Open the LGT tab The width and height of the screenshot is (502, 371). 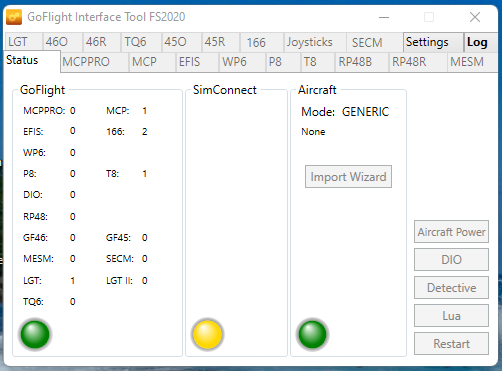click(x=23, y=42)
